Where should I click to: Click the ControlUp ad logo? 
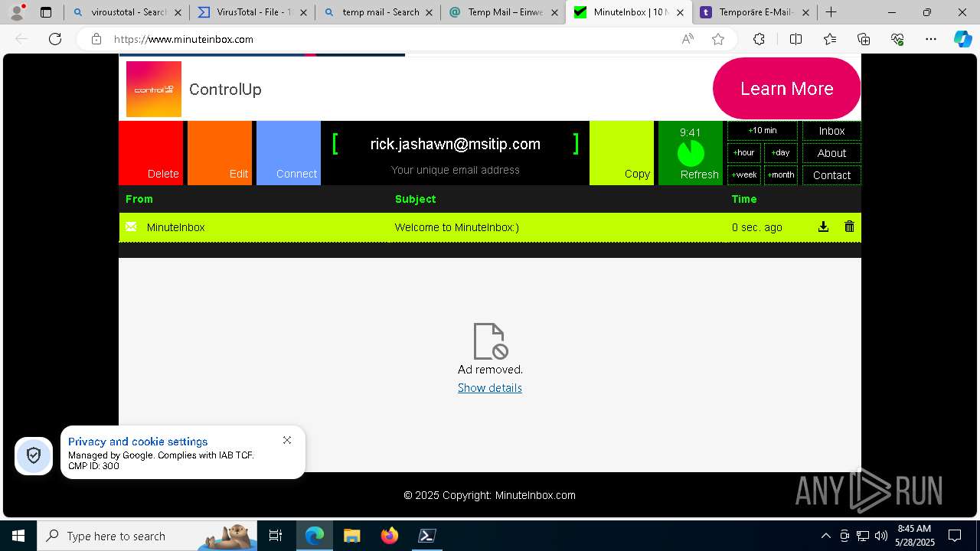[x=154, y=90]
